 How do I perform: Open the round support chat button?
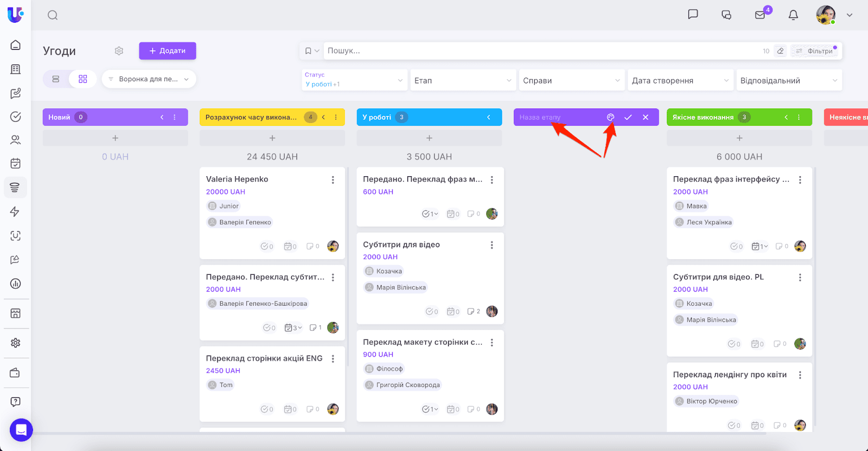click(21, 430)
